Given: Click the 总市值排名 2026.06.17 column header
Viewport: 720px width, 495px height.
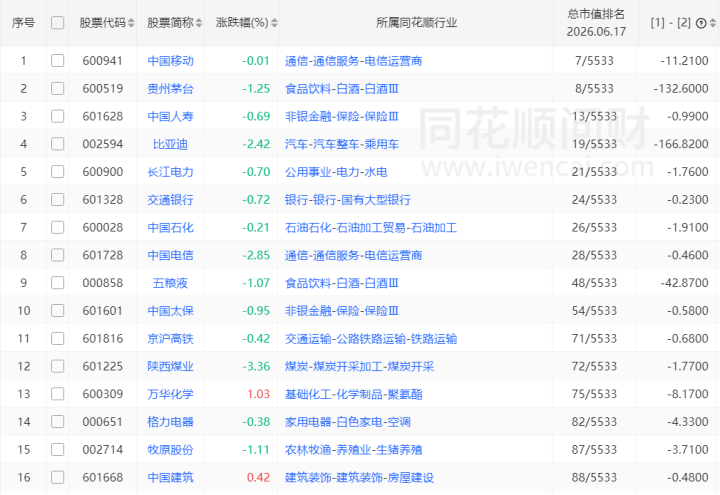Looking at the screenshot, I should point(596,23).
